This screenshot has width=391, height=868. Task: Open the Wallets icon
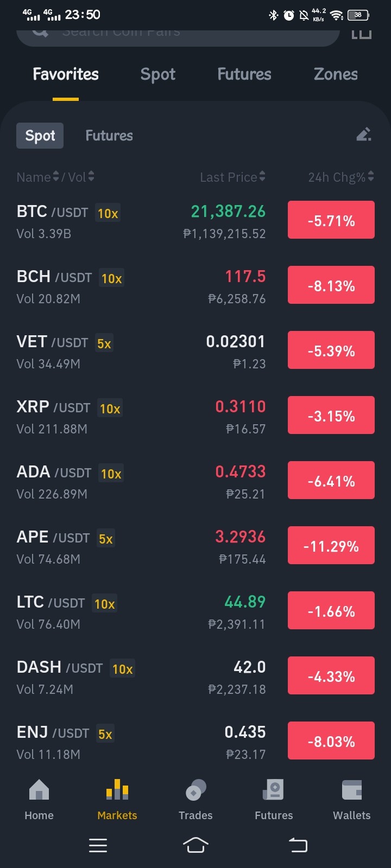pos(352,790)
